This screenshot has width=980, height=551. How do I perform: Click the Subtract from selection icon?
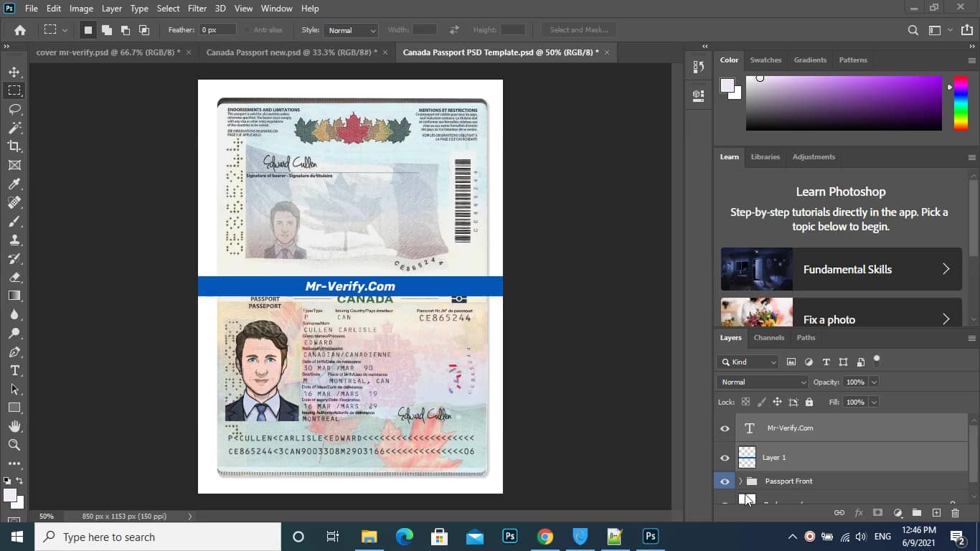point(125,30)
